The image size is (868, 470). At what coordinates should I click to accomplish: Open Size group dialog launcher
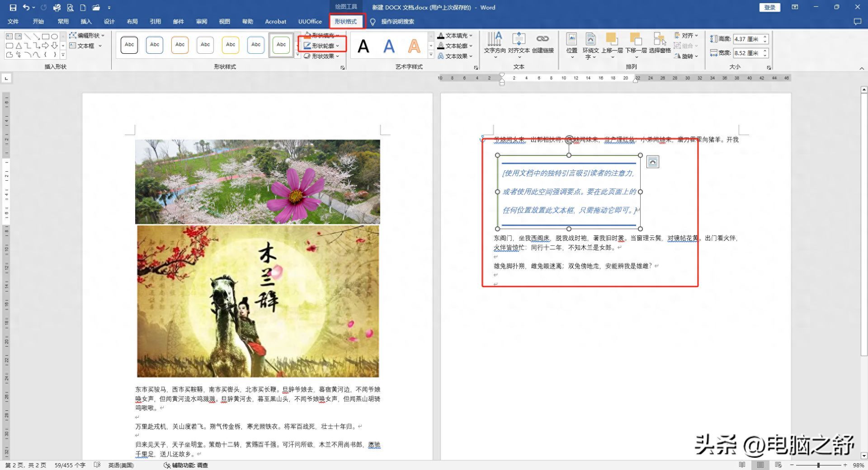point(769,68)
